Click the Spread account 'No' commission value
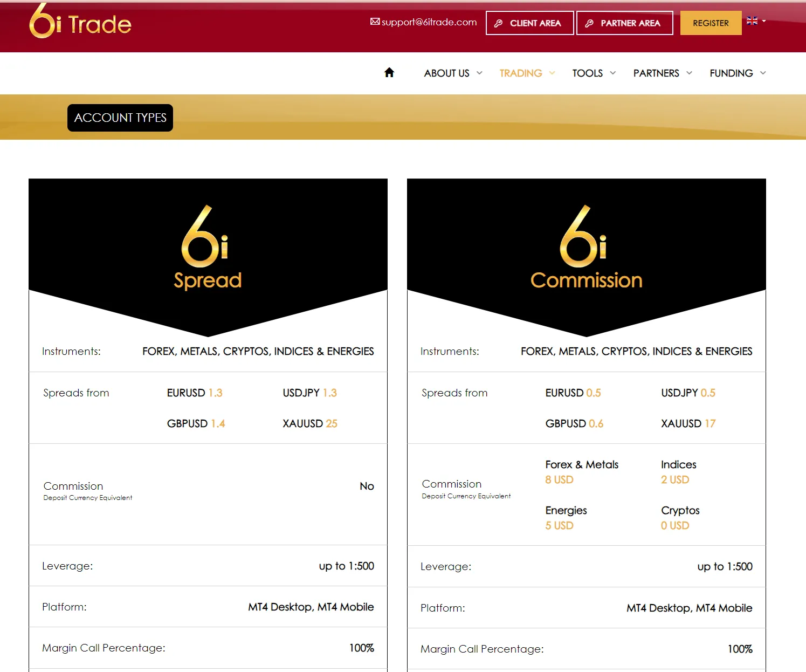Viewport: 806px width, 672px height. tap(367, 486)
